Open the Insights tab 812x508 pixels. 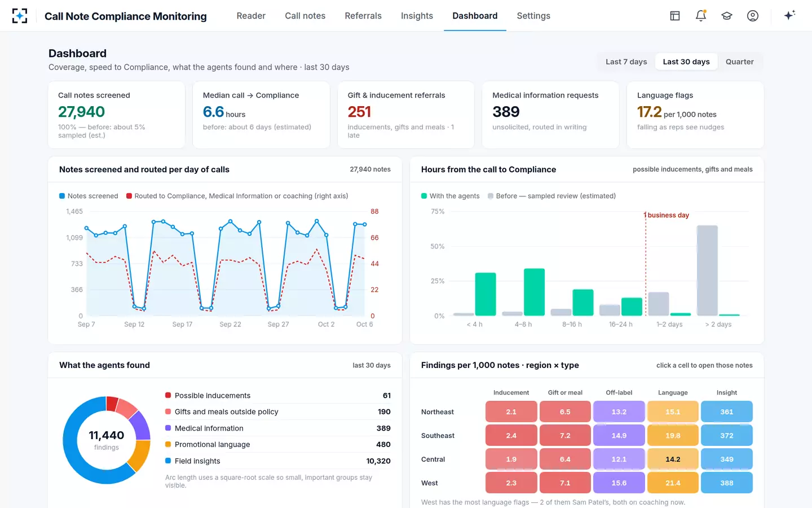tap(417, 16)
